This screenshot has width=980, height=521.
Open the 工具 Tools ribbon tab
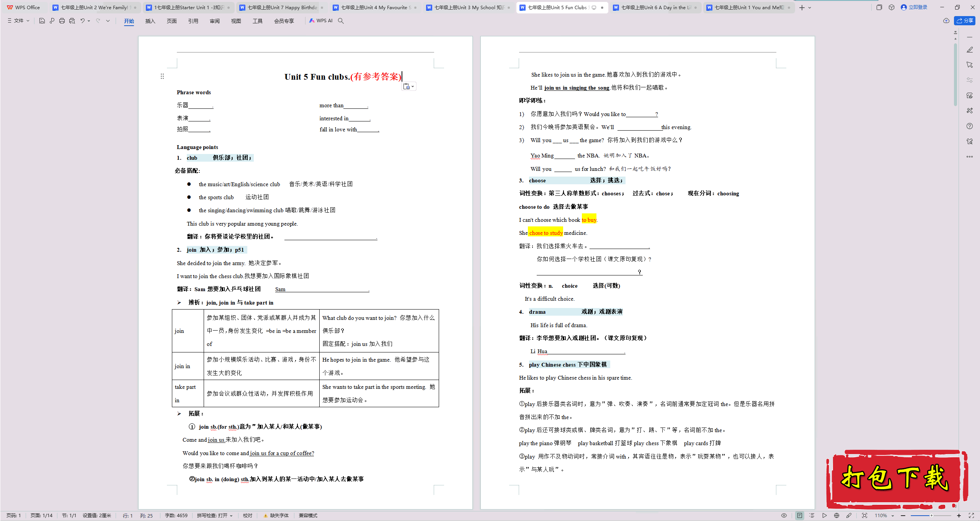pyautogui.click(x=258, y=21)
